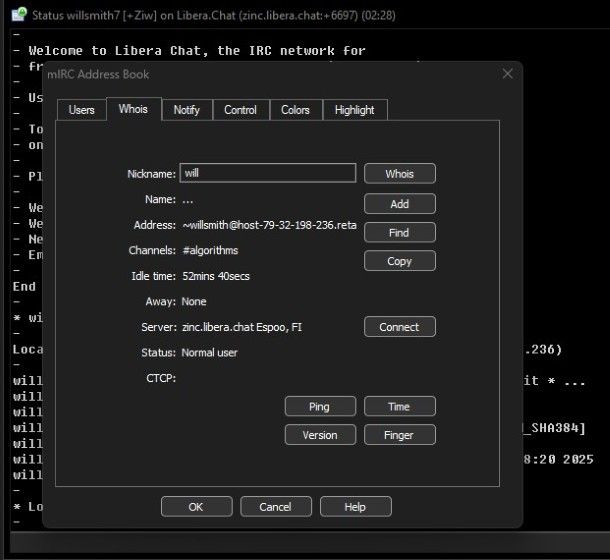Click the Version button

pyautogui.click(x=320, y=435)
